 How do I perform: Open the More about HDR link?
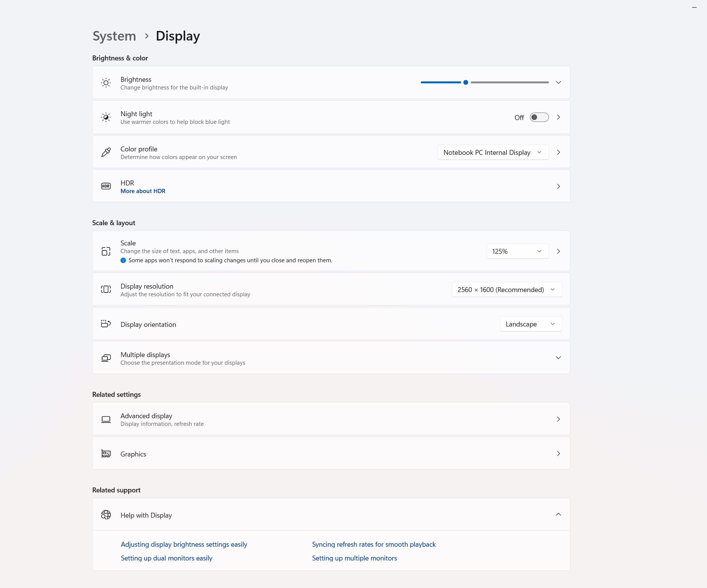[143, 191]
